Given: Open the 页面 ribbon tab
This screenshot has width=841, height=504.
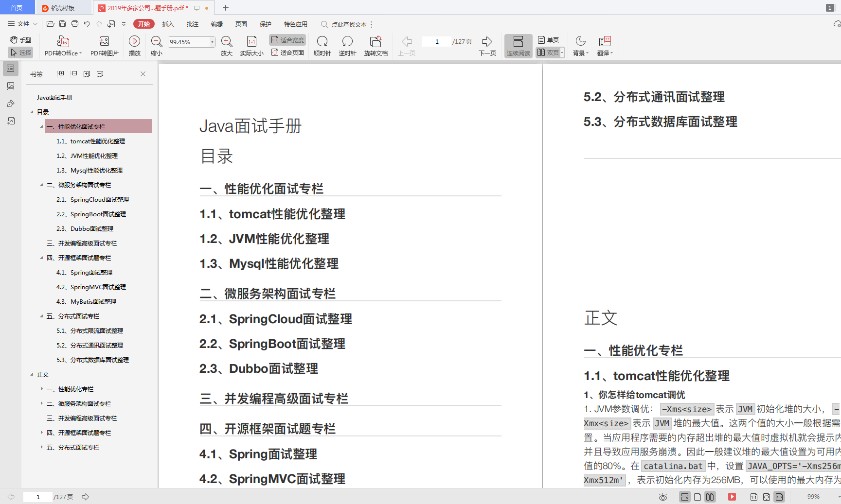Looking at the screenshot, I should coord(241,24).
